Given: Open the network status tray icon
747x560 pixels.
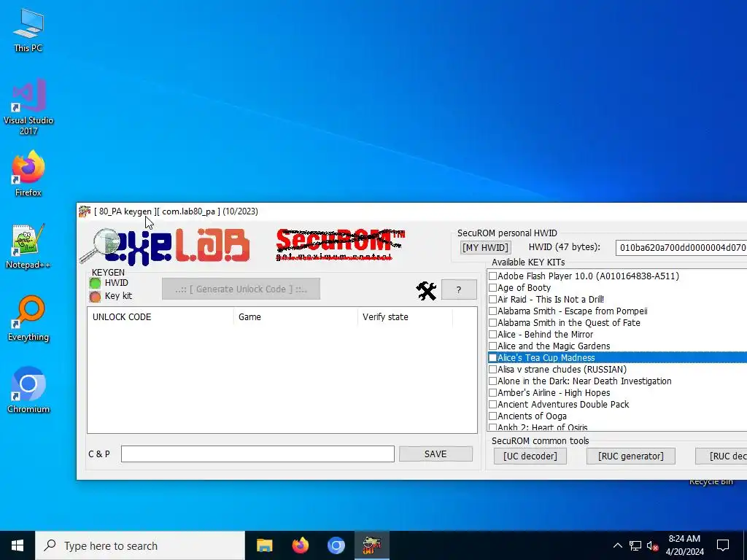Looking at the screenshot, I should click(x=635, y=545).
